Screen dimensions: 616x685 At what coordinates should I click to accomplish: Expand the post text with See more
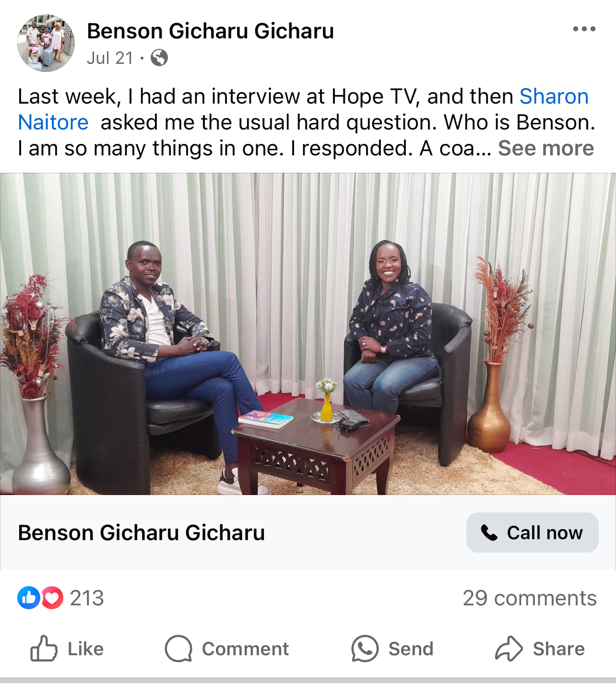pyautogui.click(x=546, y=148)
